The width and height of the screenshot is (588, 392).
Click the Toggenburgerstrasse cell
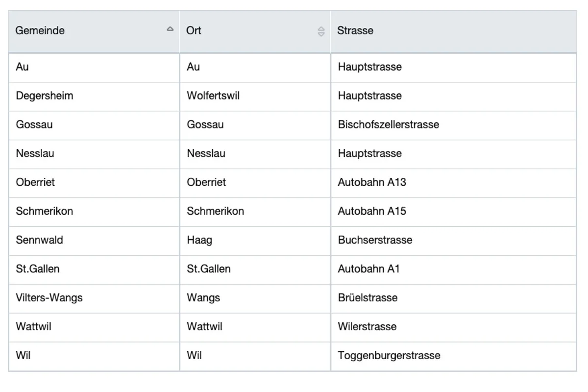click(x=454, y=356)
